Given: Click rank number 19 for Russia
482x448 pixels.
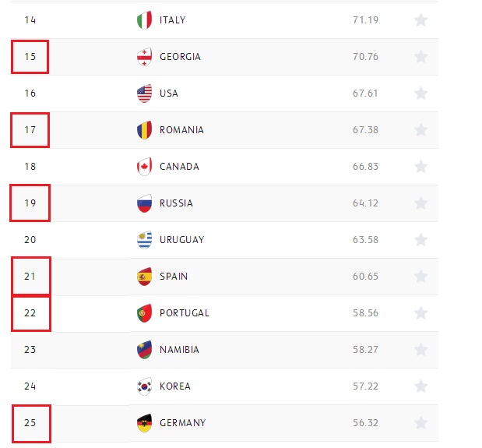Looking at the screenshot, I should (x=30, y=203).
